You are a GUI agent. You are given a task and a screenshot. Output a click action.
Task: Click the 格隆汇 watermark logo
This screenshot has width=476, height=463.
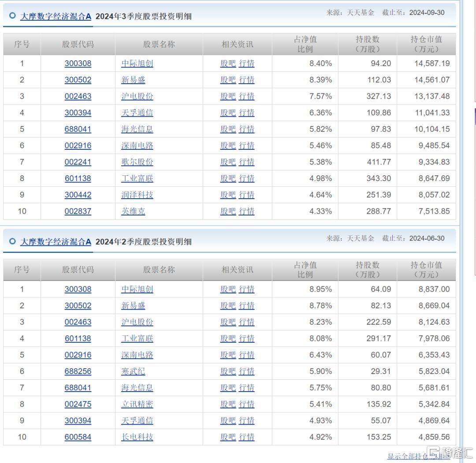pos(450,452)
